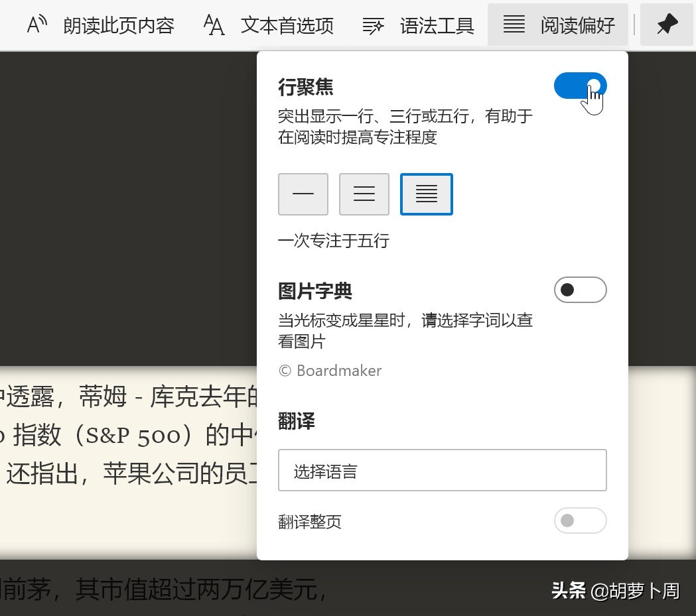Click the Reading preferences (阅读偏好) lines icon
Image resolution: width=696 pixels, height=616 pixels.
[514, 25]
